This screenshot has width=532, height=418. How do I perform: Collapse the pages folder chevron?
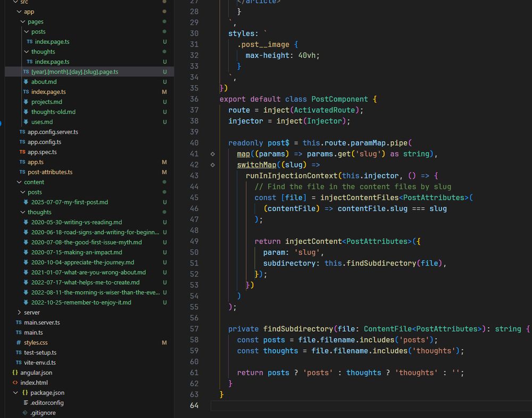coord(23,22)
